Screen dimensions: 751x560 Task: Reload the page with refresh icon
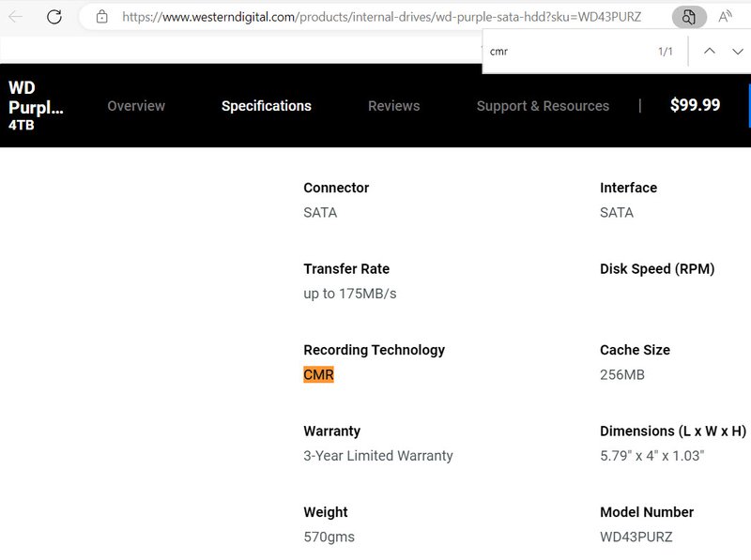pyautogui.click(x=54, y=17)
